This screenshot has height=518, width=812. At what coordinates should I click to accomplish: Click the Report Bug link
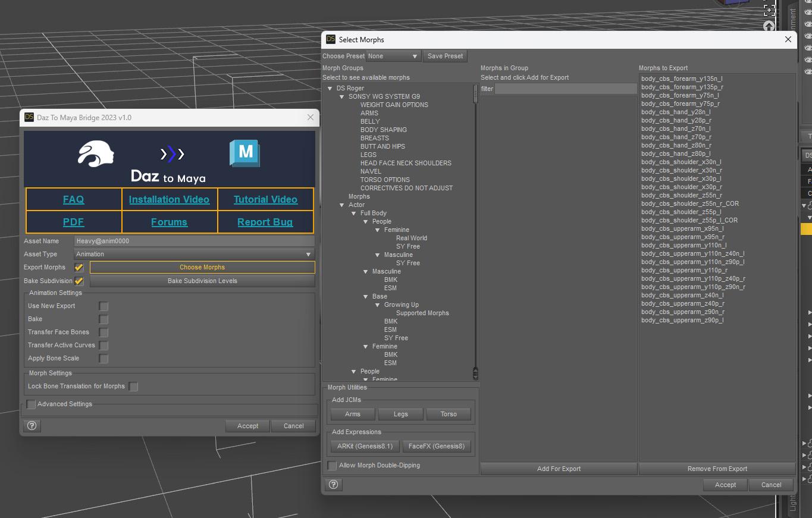click(x=265, y=222)
